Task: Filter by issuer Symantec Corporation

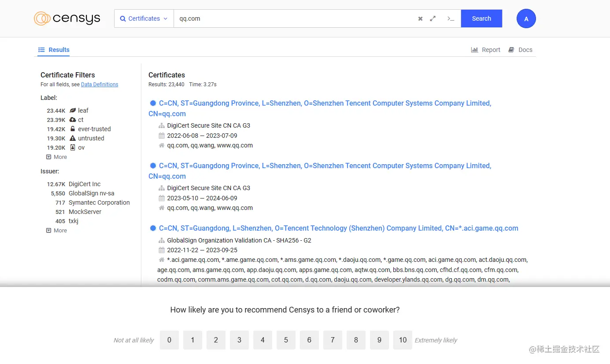Action: click(x=99, y=202)
